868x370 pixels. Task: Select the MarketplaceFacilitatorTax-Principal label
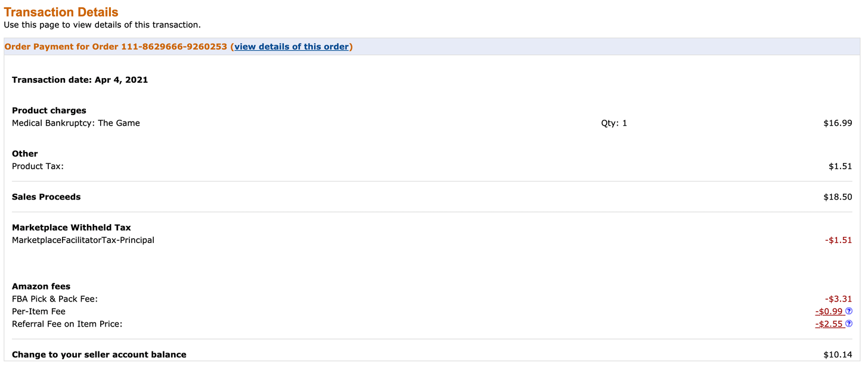click(x=83, y=240)
